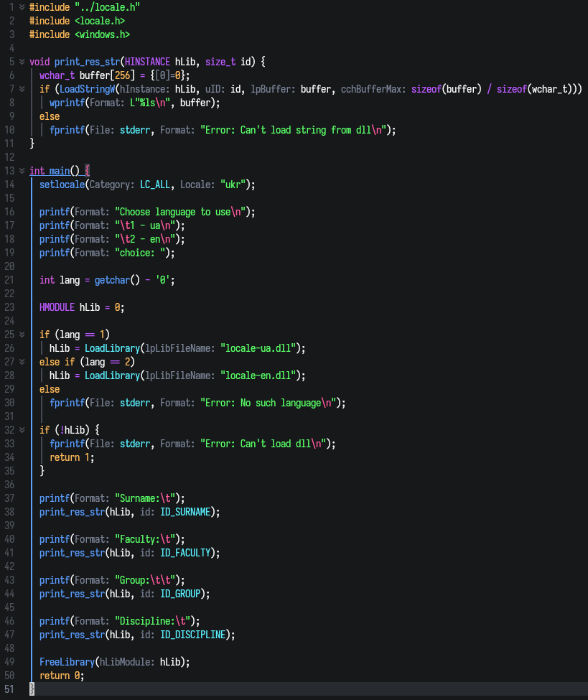This screenshot has height=700, width=588.
Task: Click the matching opening brace of main
Action: pyautogui.click(x=87, y=171)
